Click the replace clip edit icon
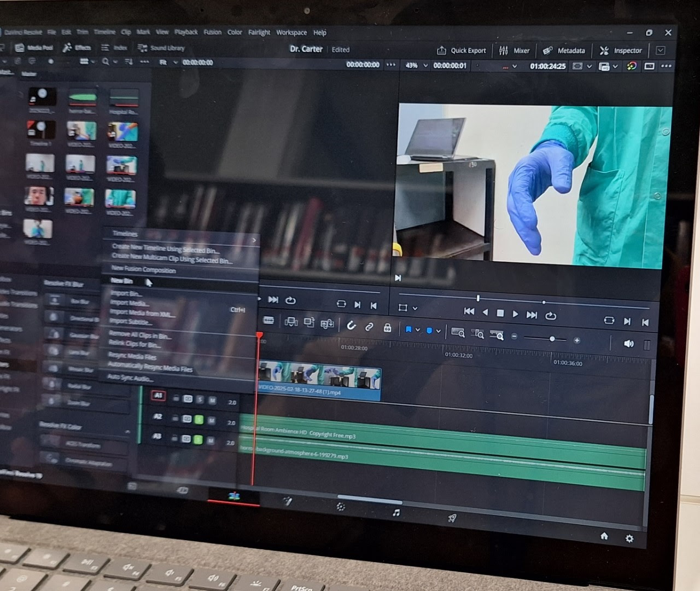 [327, 324]
